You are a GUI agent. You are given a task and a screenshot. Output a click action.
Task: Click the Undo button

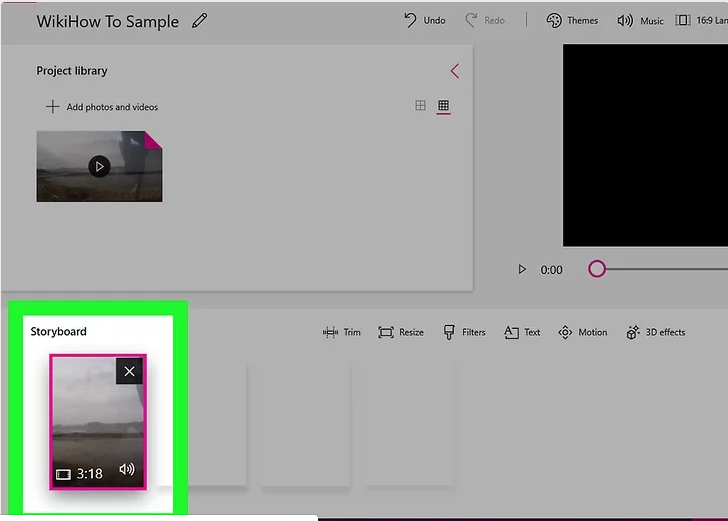click(424, 20)
